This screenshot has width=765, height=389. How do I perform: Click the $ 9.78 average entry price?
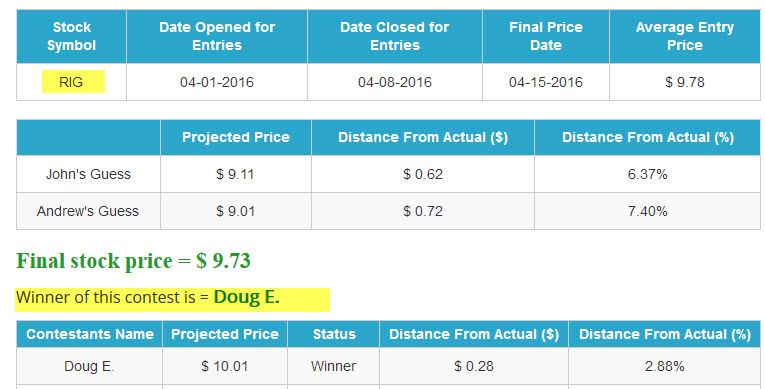coord(684,82)
